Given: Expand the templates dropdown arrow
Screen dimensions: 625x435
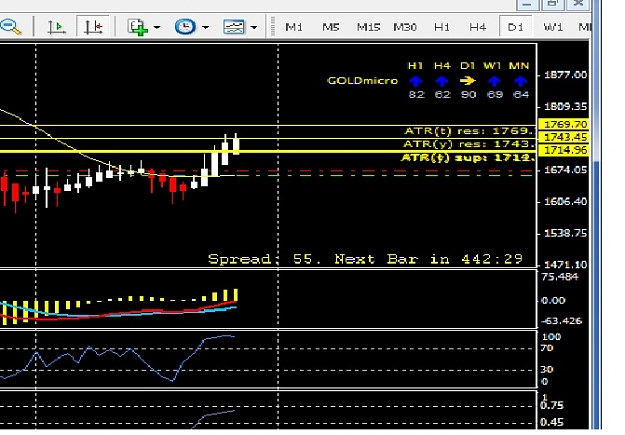Looking at the screenshot, I should pos(254,28).
